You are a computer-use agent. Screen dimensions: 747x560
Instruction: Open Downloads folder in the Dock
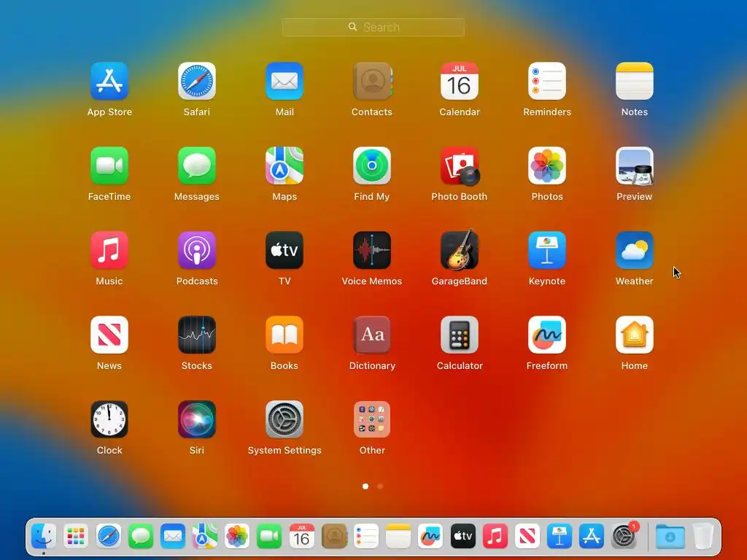[x=670, y=537]
